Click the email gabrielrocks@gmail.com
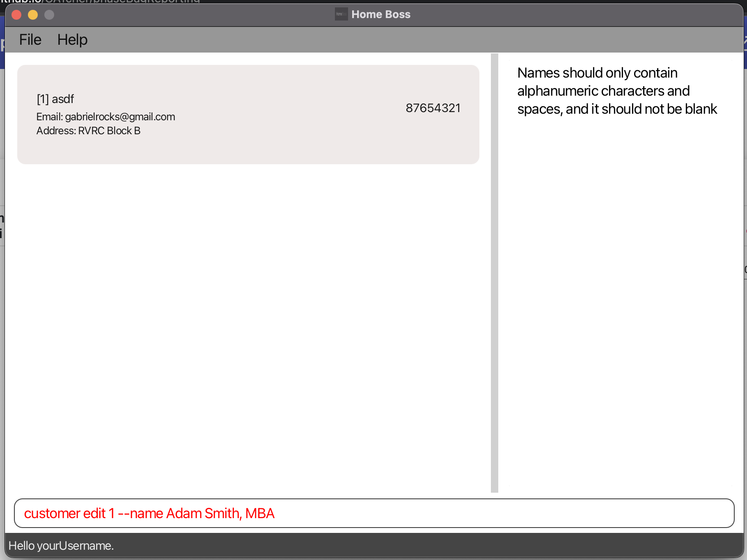This screenshot has width=747, height=560. [x=120, y=117]
